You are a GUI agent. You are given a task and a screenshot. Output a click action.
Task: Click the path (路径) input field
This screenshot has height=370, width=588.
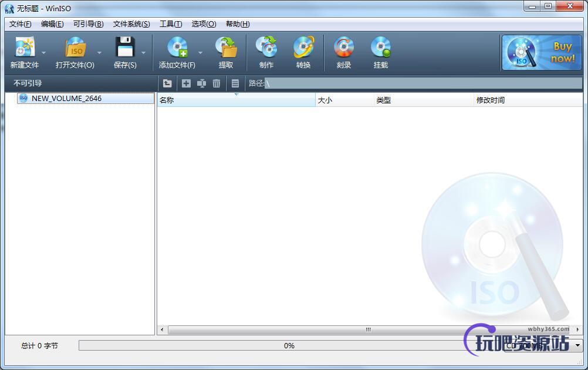coord(423,83)
